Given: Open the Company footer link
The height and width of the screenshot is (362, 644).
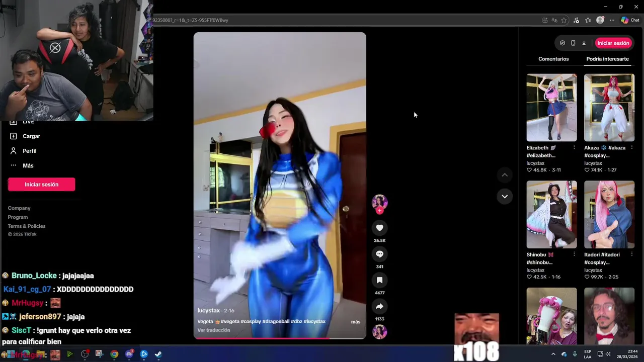Looking at the screenshot, I should click(x=19, y=208).
